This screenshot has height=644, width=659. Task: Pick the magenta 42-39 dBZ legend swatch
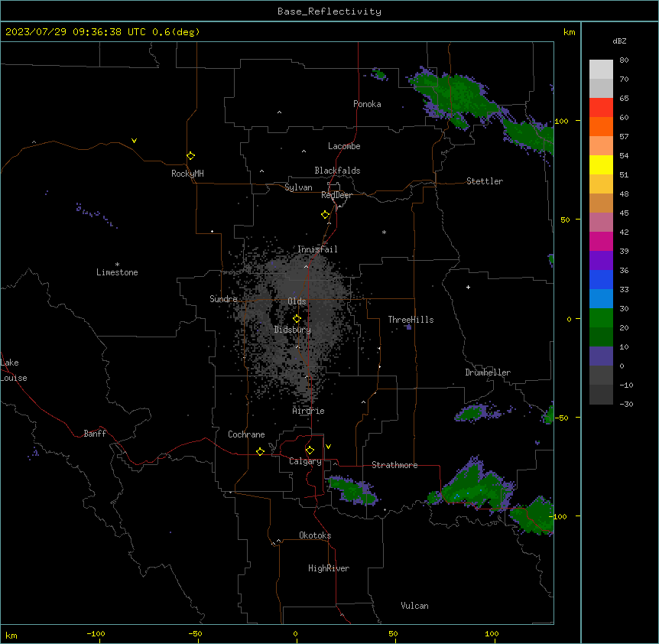(x=601, y=241)
